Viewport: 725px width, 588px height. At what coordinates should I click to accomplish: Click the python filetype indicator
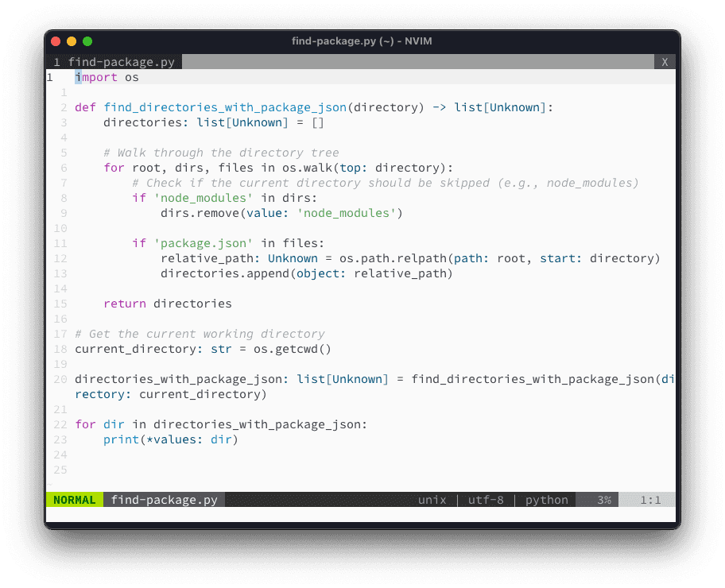pyautogui.click(x=546, y=500)
